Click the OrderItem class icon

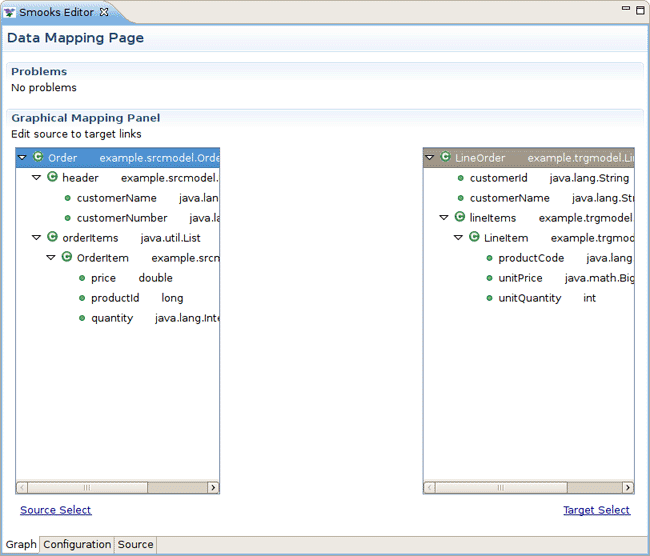tap(67, 257)
